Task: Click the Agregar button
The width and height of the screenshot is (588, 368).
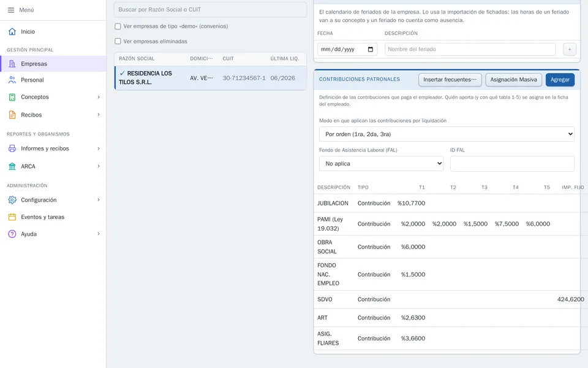Action: pos(560,80)
